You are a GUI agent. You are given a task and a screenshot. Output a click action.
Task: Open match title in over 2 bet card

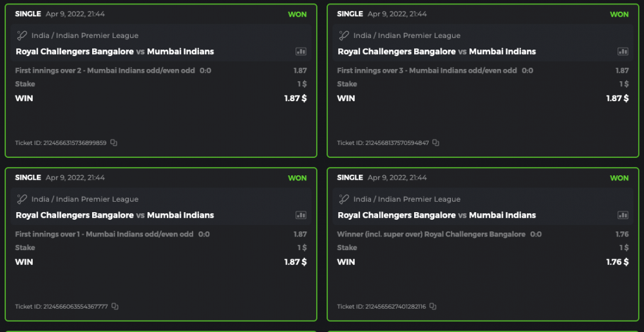coord(115,52)
